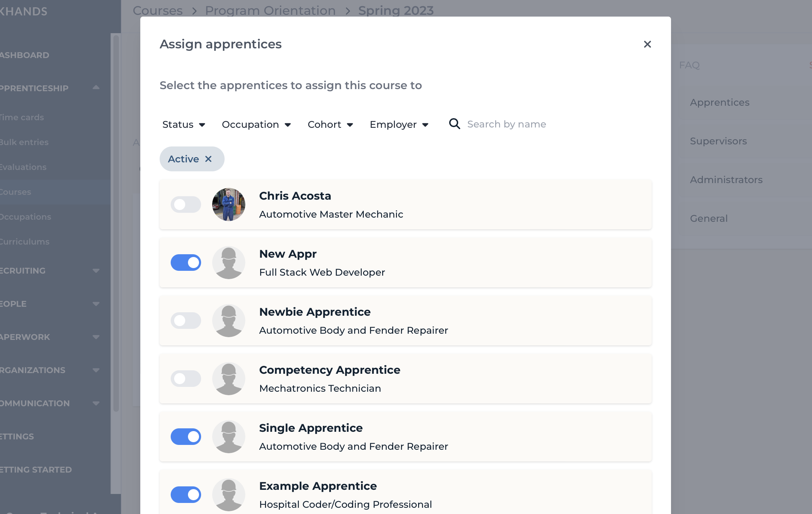This screenshot has width=812, height=514.
Task: Disable the toggle for New Appr
Action: tap(186, 263)
